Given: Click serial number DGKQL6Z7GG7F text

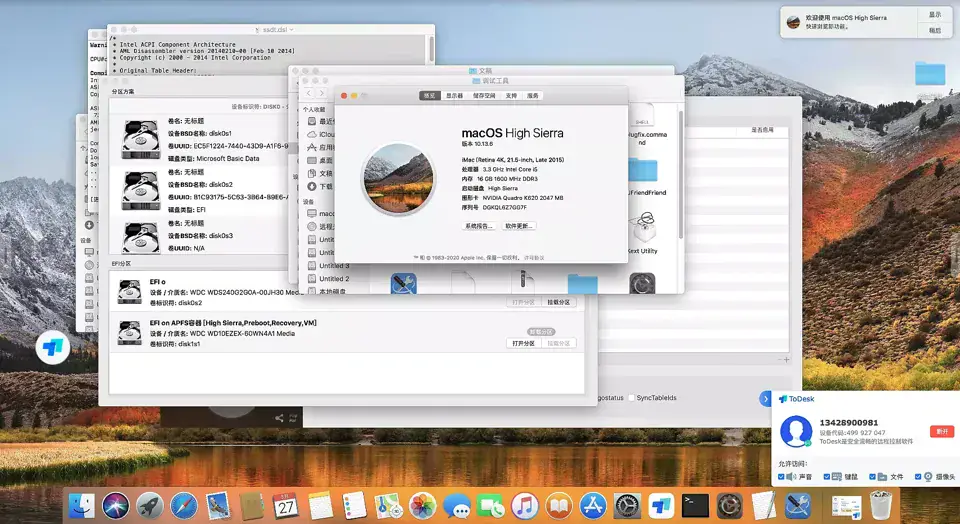Looking at the screenshot, I should coord(504,208).
